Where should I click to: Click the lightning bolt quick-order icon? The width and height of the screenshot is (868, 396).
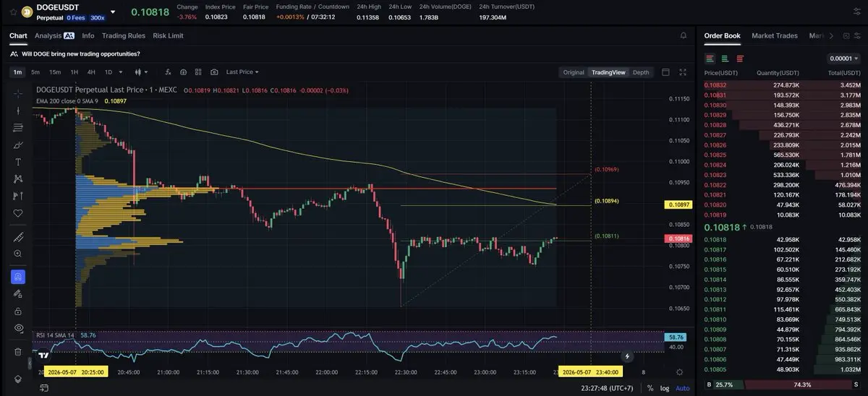point(627,356)
